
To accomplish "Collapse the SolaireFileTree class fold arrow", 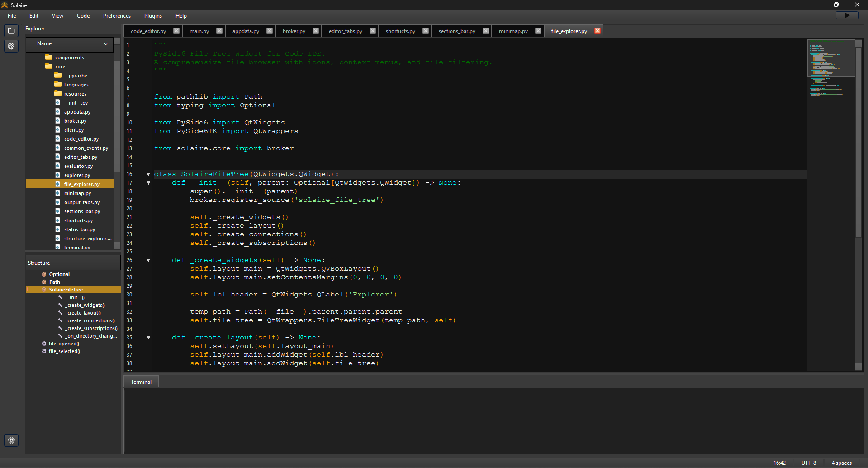I will pyautogui.click(x=148, y=174).
